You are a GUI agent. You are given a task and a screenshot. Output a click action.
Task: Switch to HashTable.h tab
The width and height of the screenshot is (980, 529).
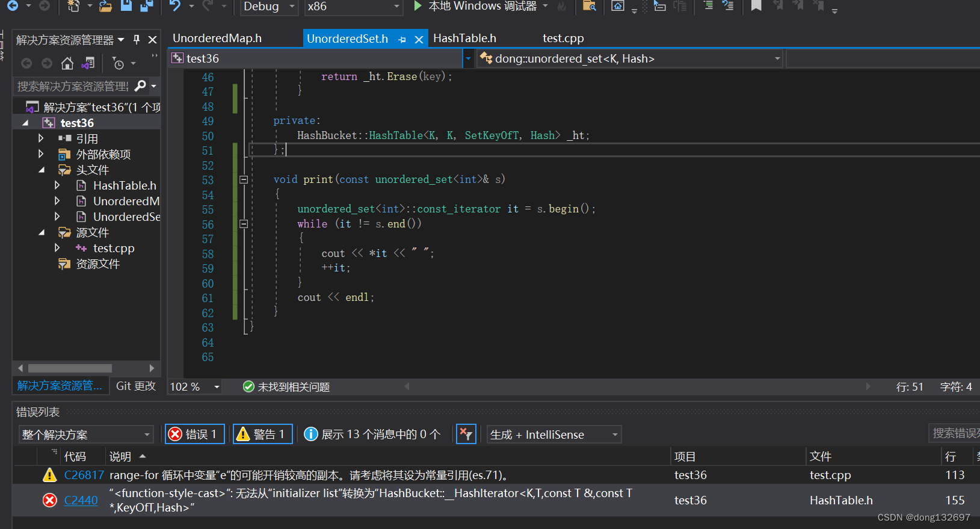coord(464,39)
